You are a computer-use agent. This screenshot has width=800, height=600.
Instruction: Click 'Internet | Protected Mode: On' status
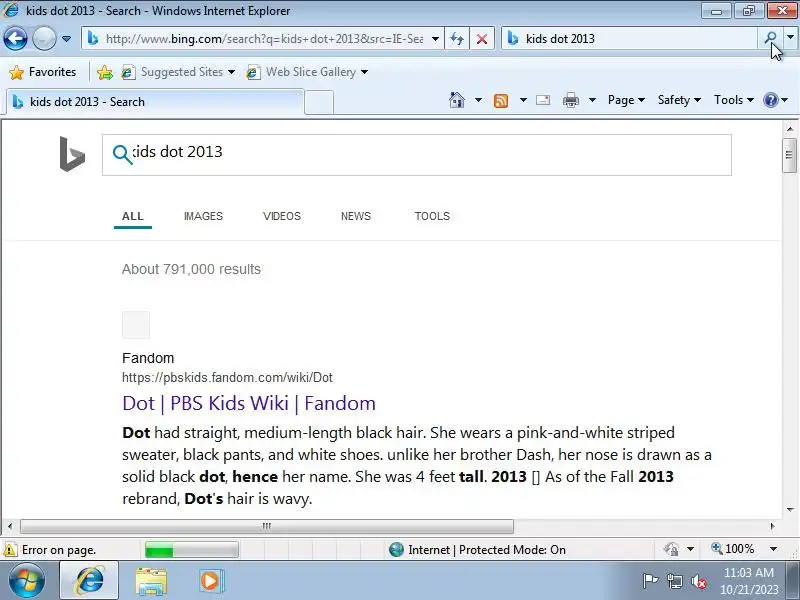pyautogui.click(x=477, y=549)
